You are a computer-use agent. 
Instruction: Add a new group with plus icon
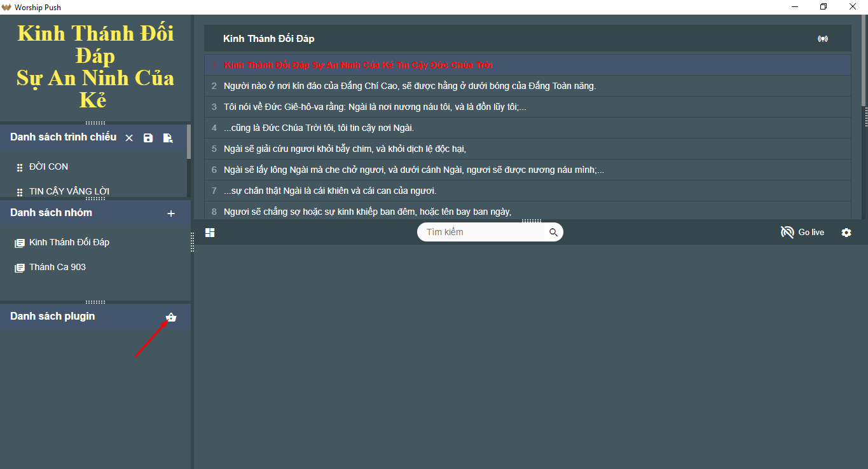point(171,214)
